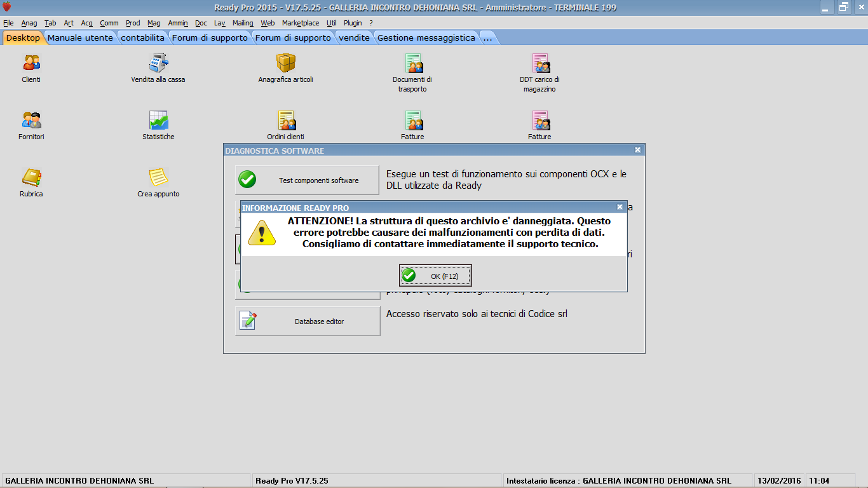Viewport: 868px width, 488px height.
Task: Open Crea appunto note icon
Action: pos(158,177)
